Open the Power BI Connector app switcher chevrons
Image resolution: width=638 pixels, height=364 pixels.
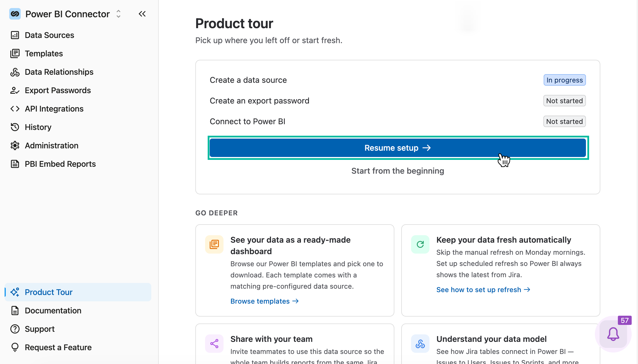118,14
